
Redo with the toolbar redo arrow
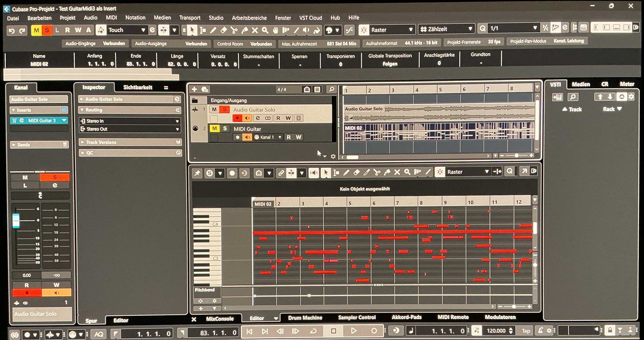(x=22, y=30)
